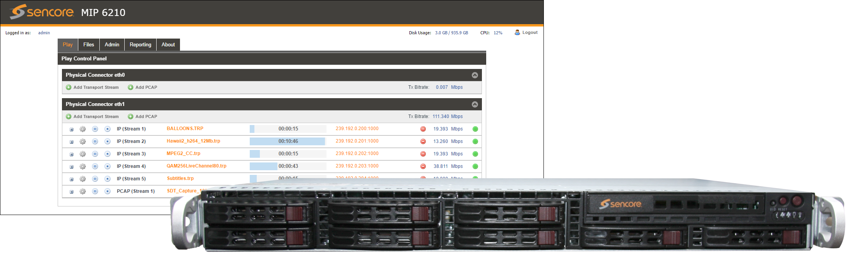Click destination address 239.192.0.202:1000
This screenshot has height=268, width=868.
(357, 153)
